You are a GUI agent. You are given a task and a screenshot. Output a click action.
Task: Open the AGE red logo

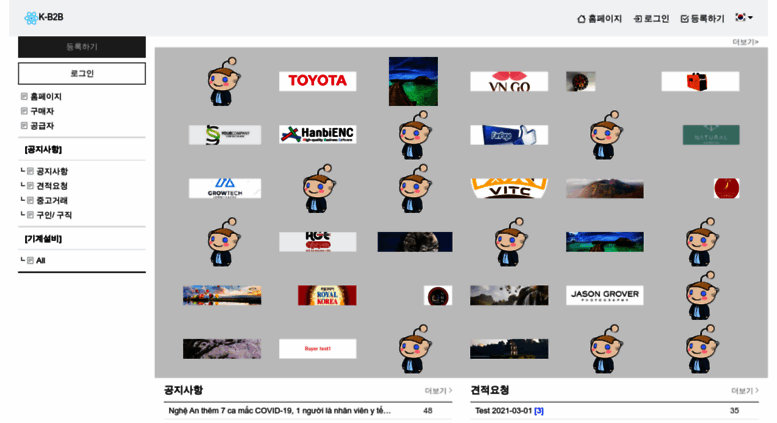(x=318, y=242)
